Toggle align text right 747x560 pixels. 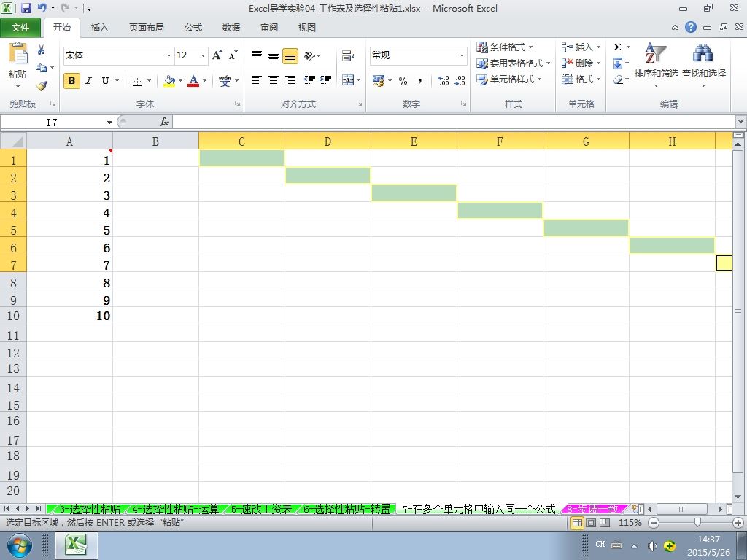290,80
